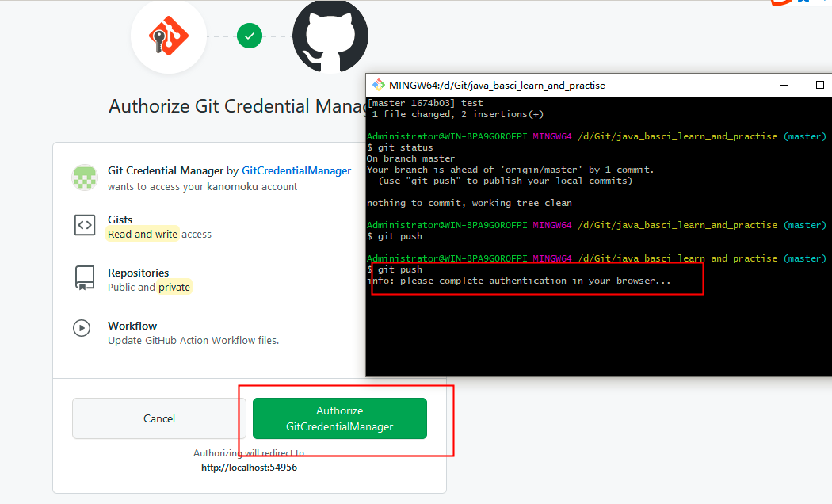Image resolution: width=832 pixels, height=504 pixels.
Task: Click the Git Credential Manager key logo
Action: pos(169,36)
